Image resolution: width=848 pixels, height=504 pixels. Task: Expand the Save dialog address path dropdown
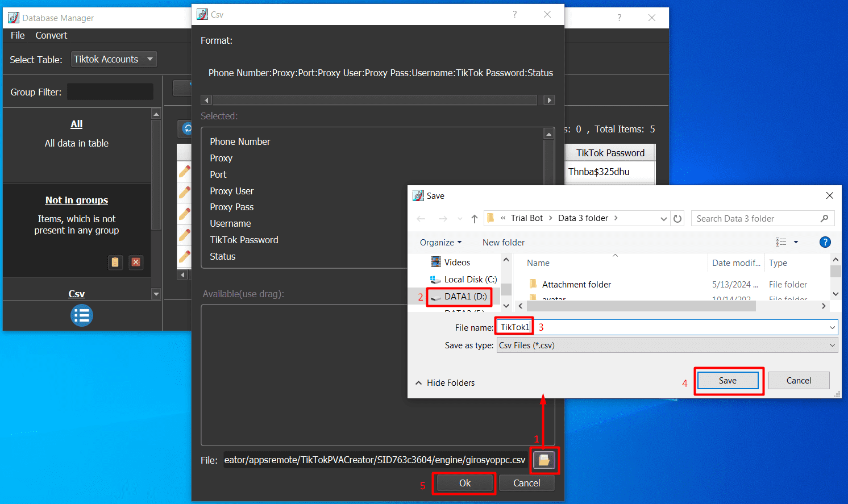[664, 219]
